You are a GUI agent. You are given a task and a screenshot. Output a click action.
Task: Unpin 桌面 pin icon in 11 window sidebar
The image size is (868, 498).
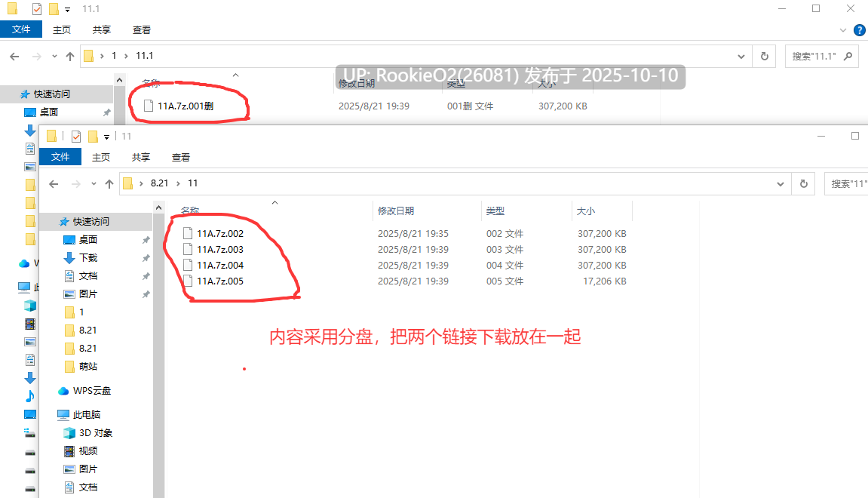coord(146,240)
